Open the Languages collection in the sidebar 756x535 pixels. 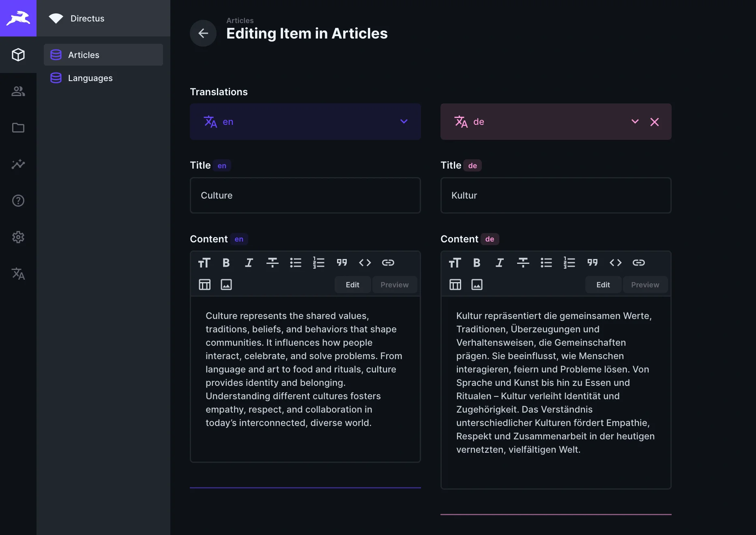pyautogui.click(x=90, y=78)
